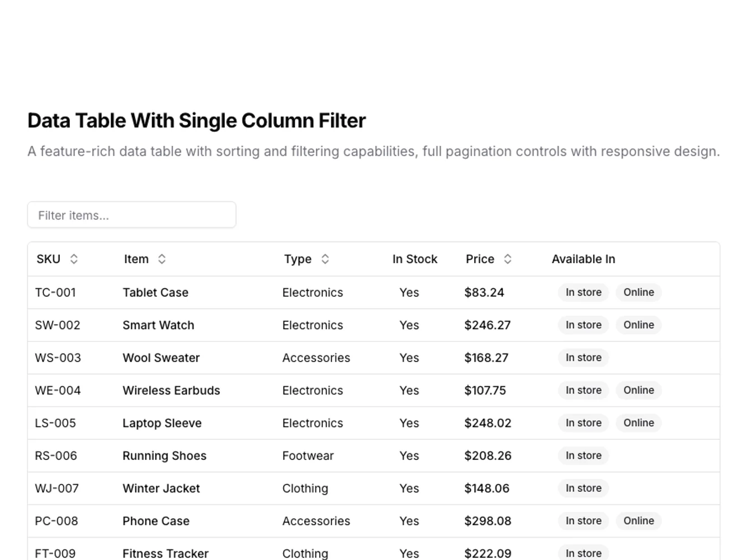
Task: Click the Item column sort icon
Action: click(162, 259)
